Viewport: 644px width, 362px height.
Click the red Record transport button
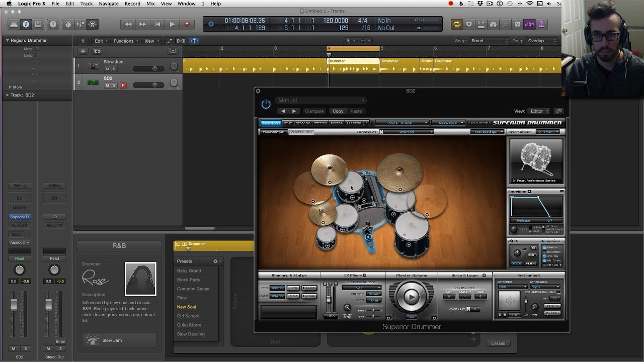[x=187, y=24]
